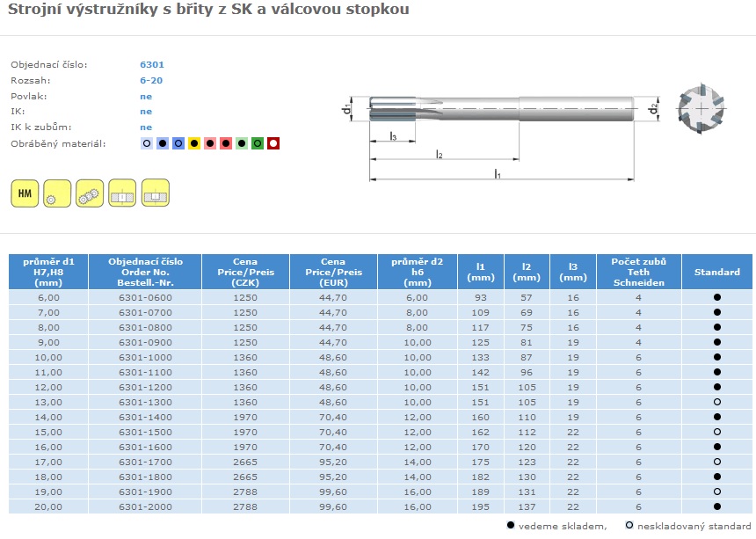
Task: Click the multiple gears yellow icon
Action: click(90, 193)
